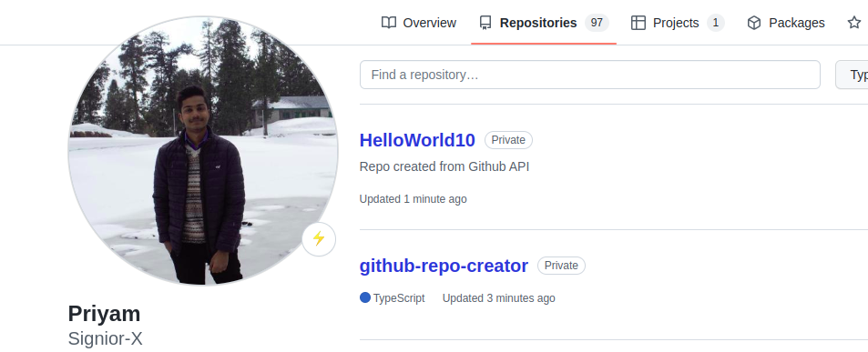Click the TypeScript language label
The width and height of the screenshot is (868, 352).
coord(399,298)
